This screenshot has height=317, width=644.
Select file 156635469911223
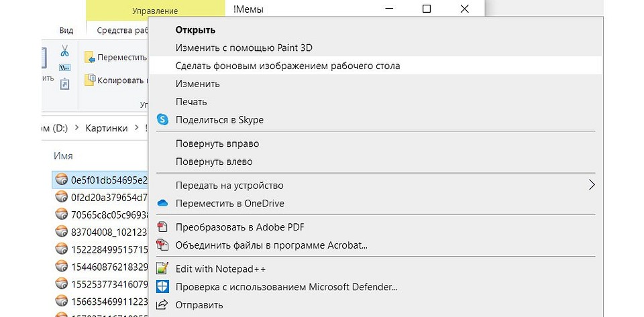(x=100, y=301)
